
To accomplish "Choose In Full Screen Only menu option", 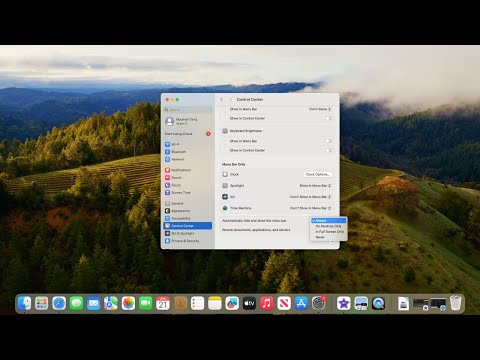I will coord(329,231).
